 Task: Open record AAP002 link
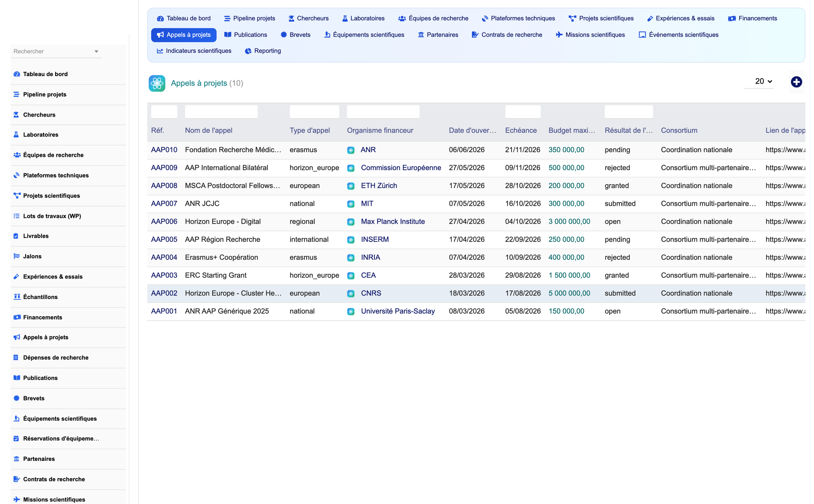[x=164, y=293]
